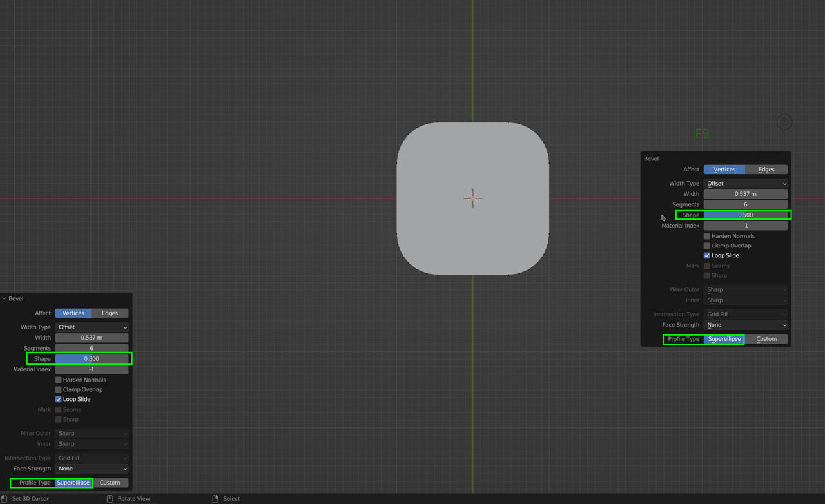Open the Miter Outer Sharp dropdown
This screenshot has height=504, width=825.
click(746, 289)
